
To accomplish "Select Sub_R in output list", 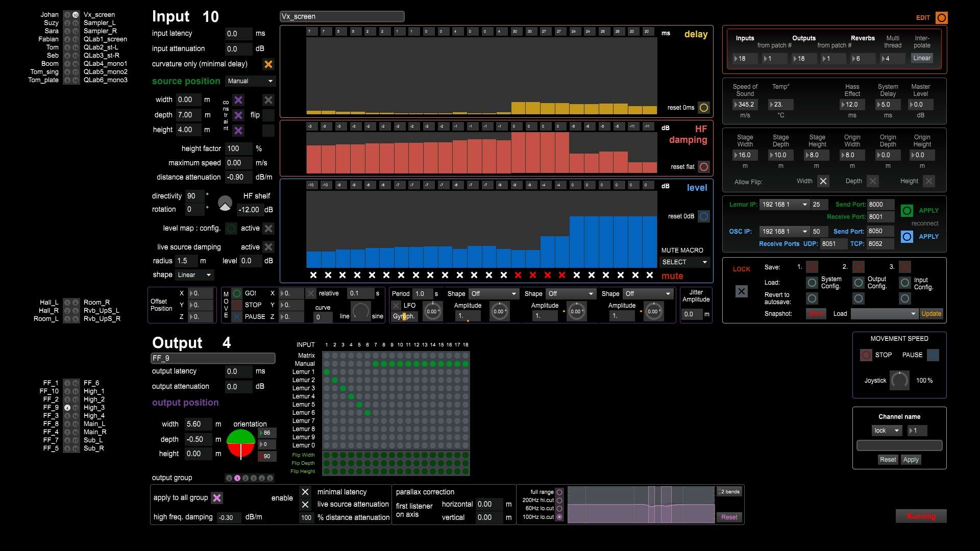I will (x=93, y=448).
